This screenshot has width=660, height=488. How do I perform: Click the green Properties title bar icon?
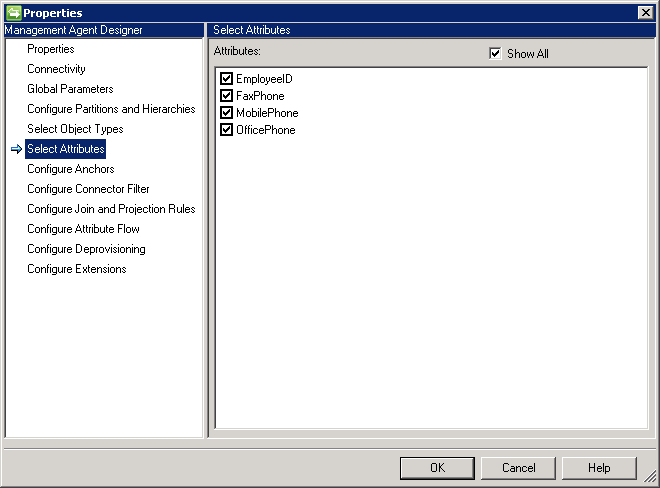coord(13,13)
